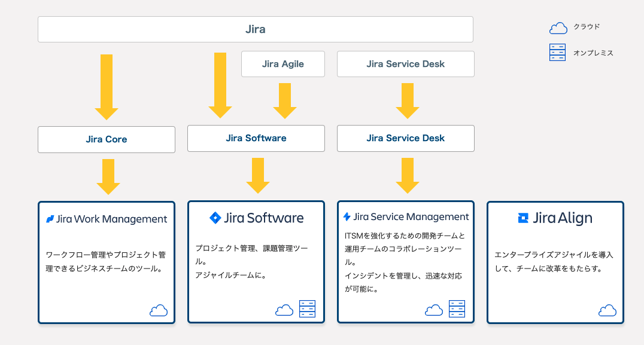This screenshot has width=644, height=345.
Task: Select the Jira Core box
Action: pos(107,139)
